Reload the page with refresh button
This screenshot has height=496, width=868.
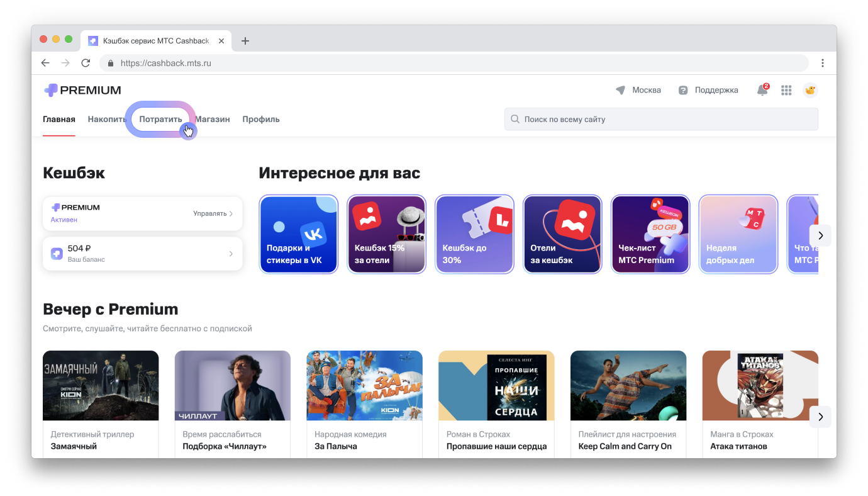point(86,63)
